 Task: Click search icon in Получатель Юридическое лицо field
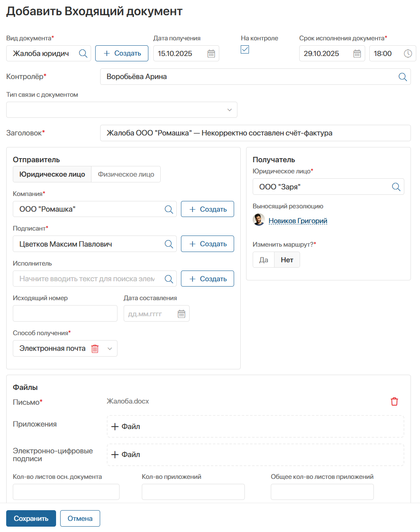(x=396, y=187)
